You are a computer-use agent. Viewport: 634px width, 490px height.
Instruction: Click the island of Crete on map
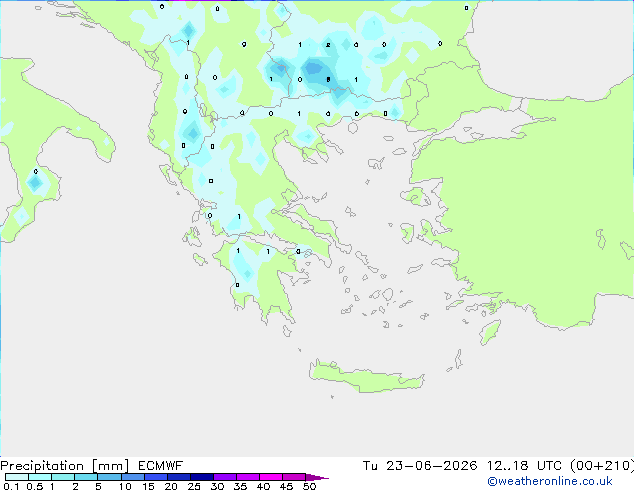(366, 377)
